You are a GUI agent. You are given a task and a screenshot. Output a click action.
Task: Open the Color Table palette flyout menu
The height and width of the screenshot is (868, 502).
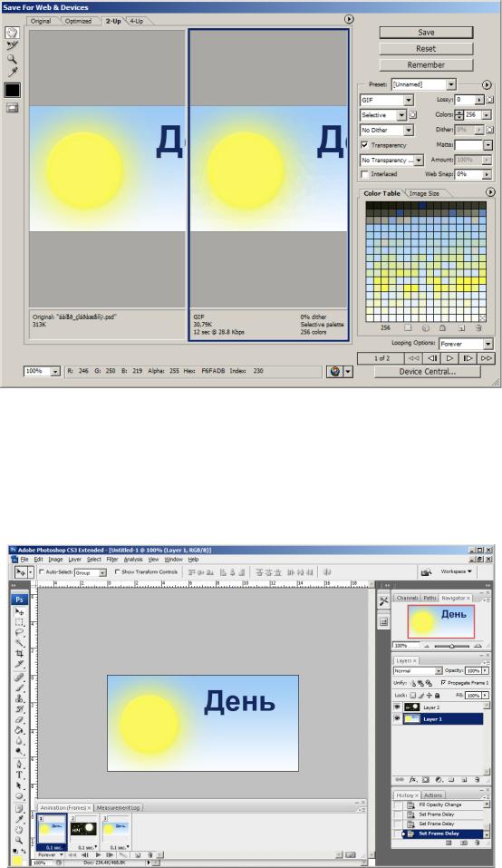490,192
